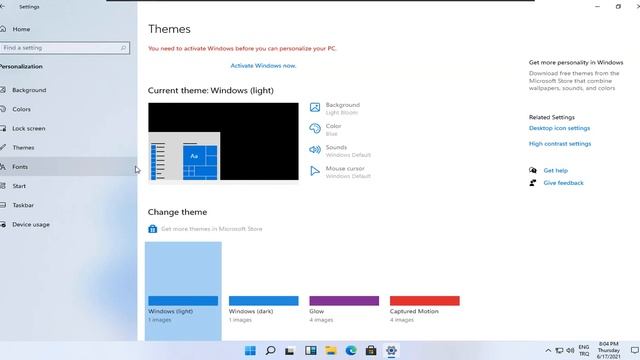
Task: Click the Mouse cursor icon
Action: pyautogui.click(x=315, y=171)
